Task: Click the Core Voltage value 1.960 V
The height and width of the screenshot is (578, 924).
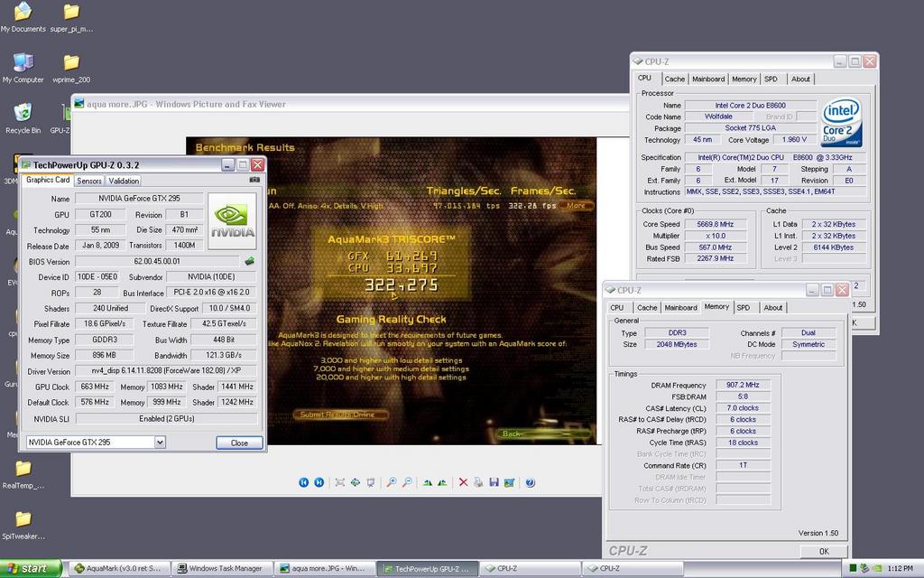Action: [794, 140]
